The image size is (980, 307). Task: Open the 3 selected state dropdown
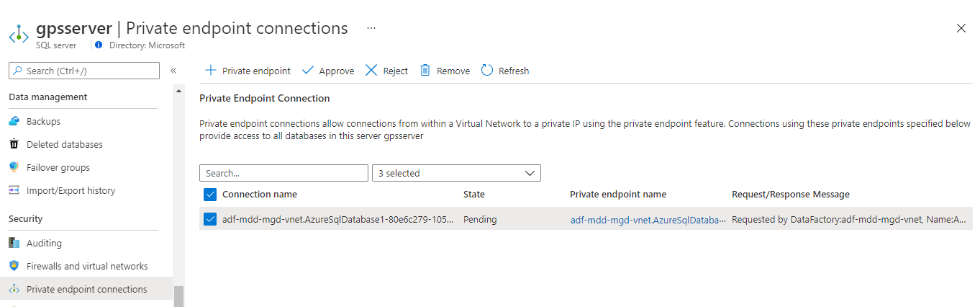456,173
